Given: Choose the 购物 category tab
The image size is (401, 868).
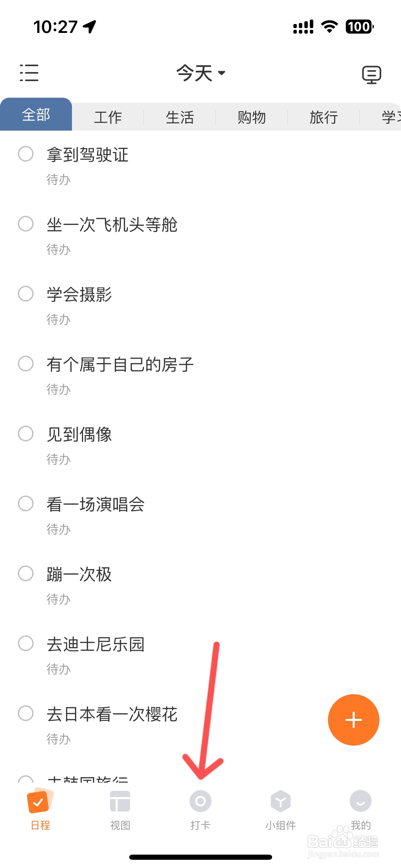Looking at the screenshot, I should pyautogui.click(x=252, y=117).
